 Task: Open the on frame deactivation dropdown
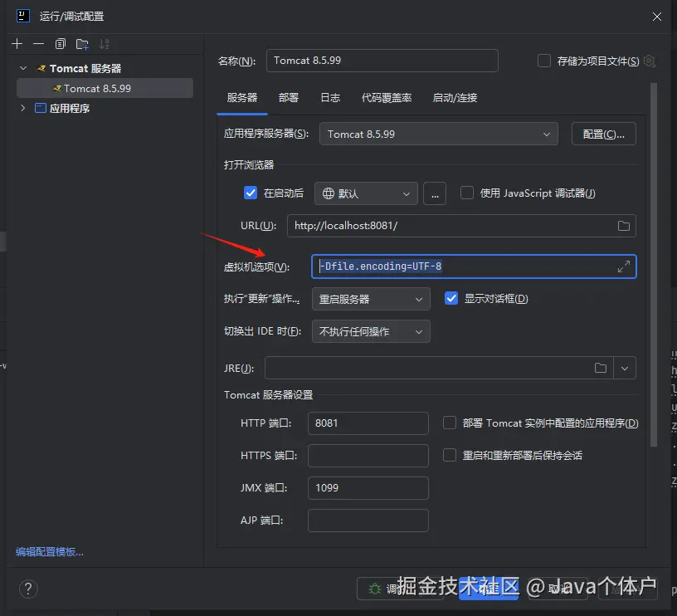371,331
